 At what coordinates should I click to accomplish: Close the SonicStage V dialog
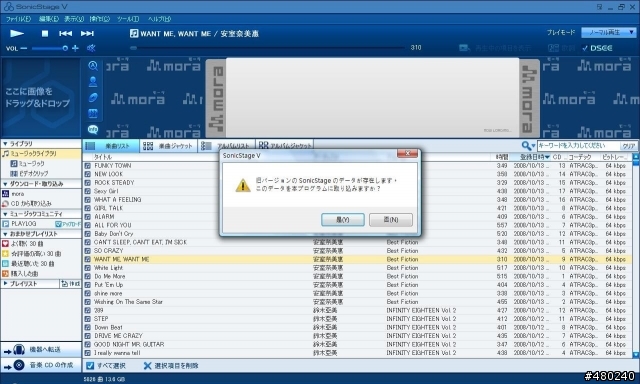click(x=407, y=153)
